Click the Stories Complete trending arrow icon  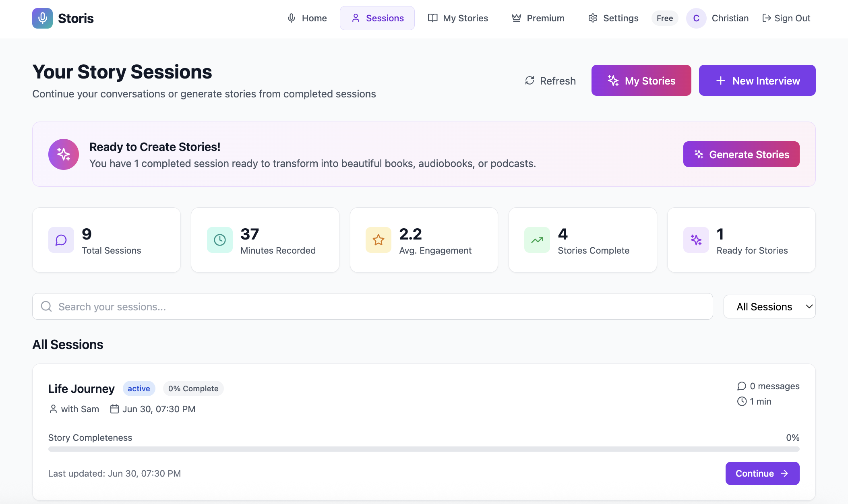pyautogui.click(x=537, y=240)
